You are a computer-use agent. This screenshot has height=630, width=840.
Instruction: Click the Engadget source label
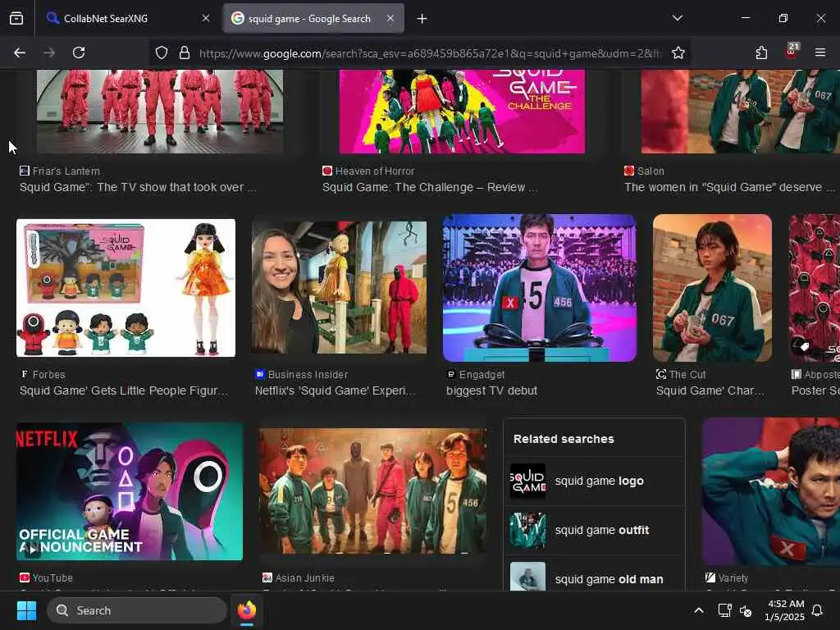point(482,374)
